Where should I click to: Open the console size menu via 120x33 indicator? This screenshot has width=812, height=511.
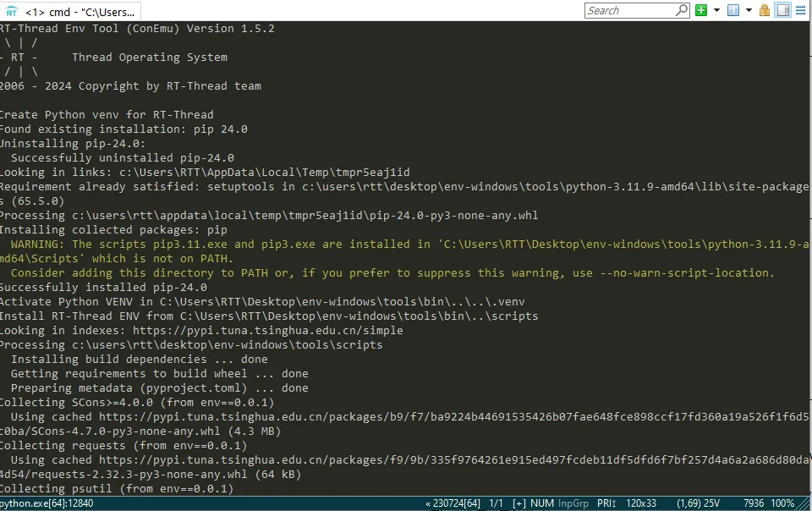(x=641, y=503)
